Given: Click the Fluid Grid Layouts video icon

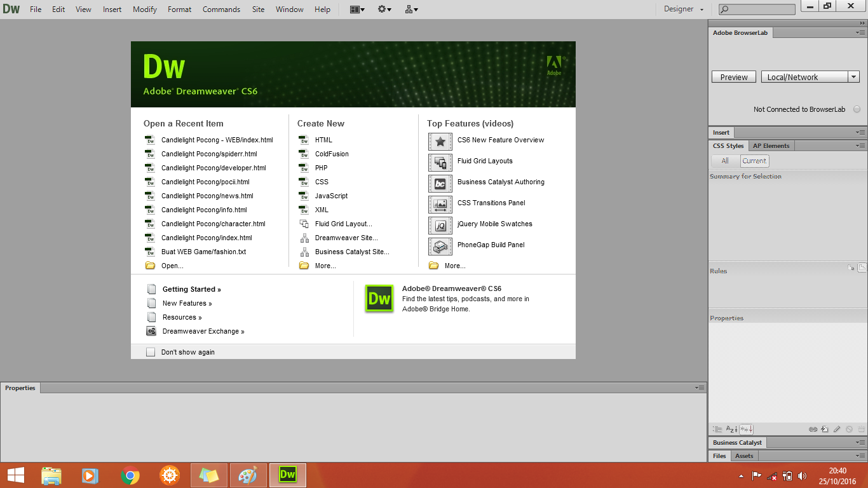Looking at the screenshot, I should [440, 162].
